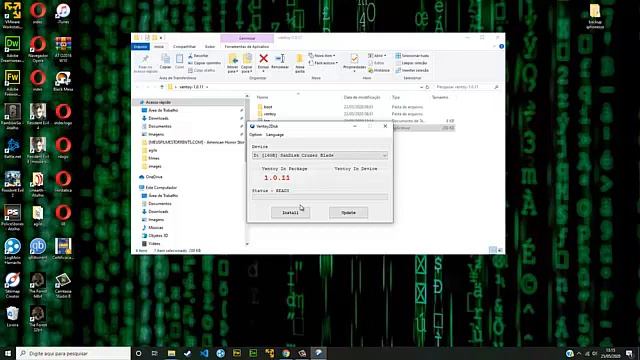Click Selecionar tudo in the ribbon
Viewport: 640px width, 360px height.
tap(412, 56)
